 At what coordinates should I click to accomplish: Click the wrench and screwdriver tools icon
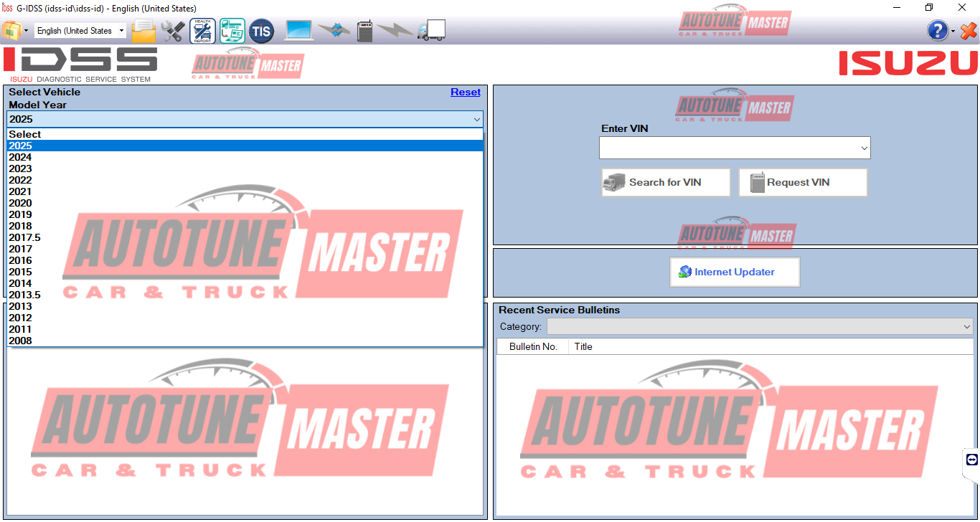[x=173, y=31]
